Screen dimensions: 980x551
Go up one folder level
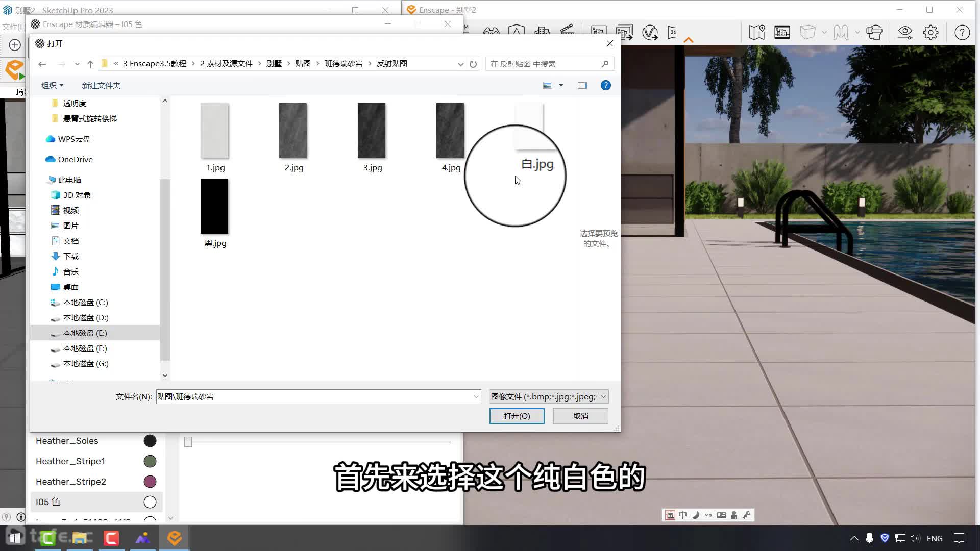click(x=90, y=64)
